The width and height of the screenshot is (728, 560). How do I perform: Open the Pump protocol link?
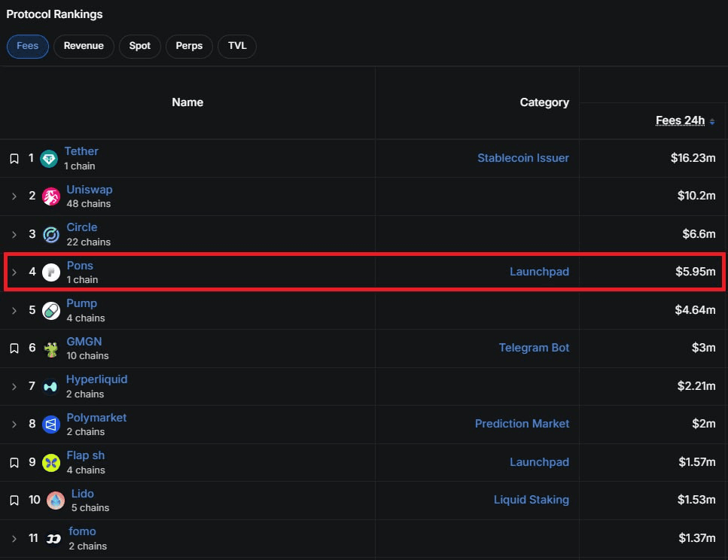[82, 303]
